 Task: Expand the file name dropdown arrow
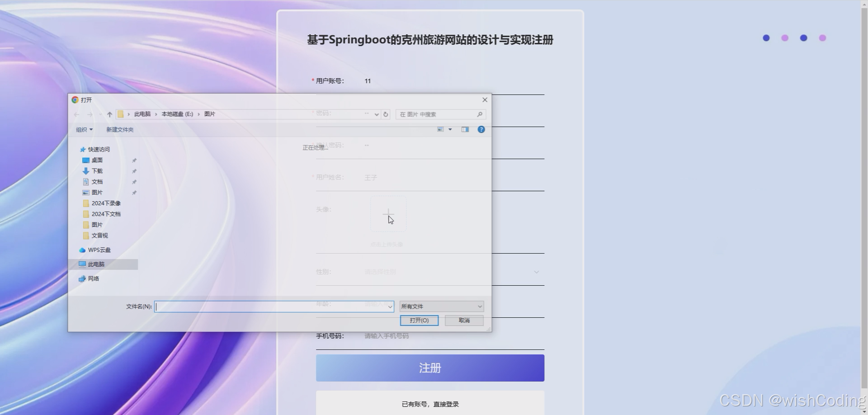click(390, 307)
